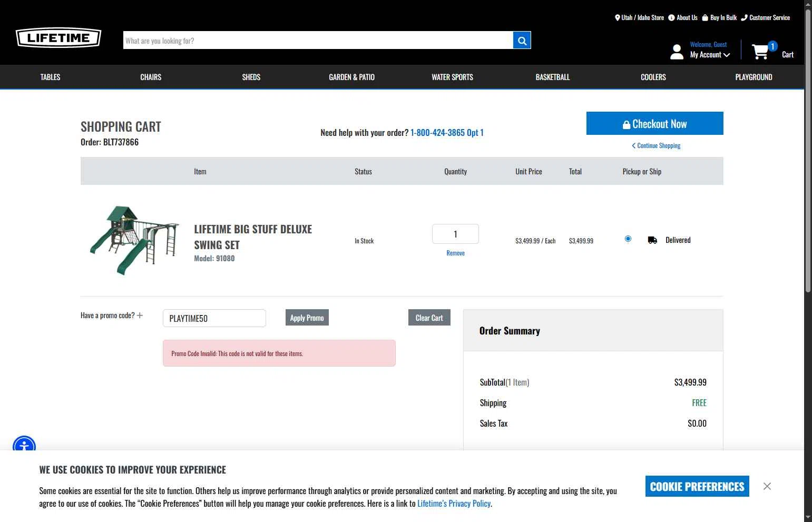This screenshot has width=812, height=522.
Task: Open the Sheds menu
Action: coord(251,77)
